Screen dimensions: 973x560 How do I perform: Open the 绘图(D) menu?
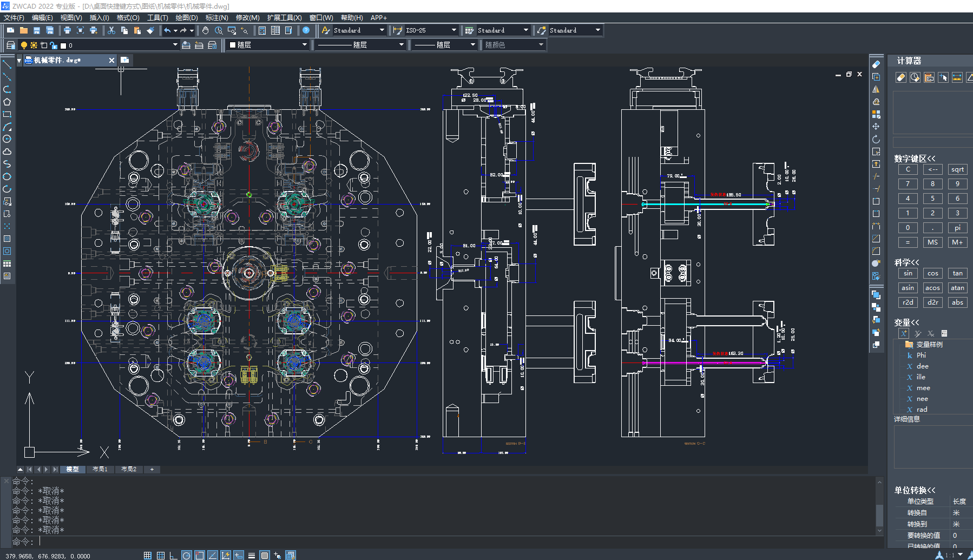tap(186, 18)
